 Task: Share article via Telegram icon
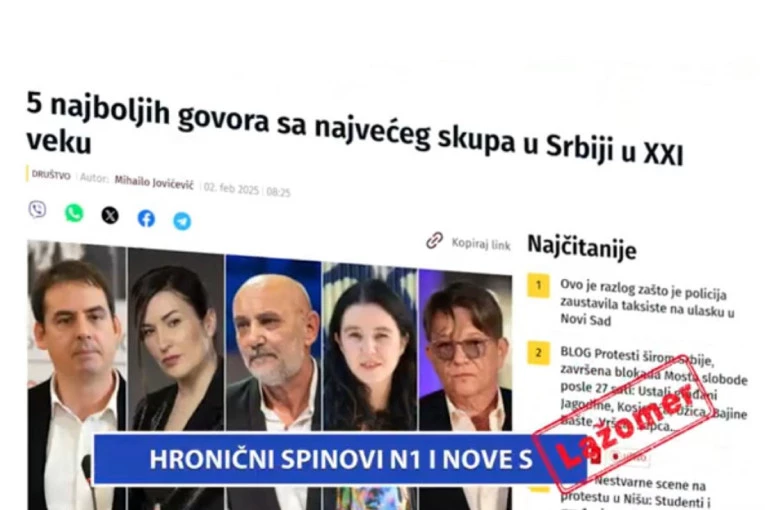click(182, 221)
